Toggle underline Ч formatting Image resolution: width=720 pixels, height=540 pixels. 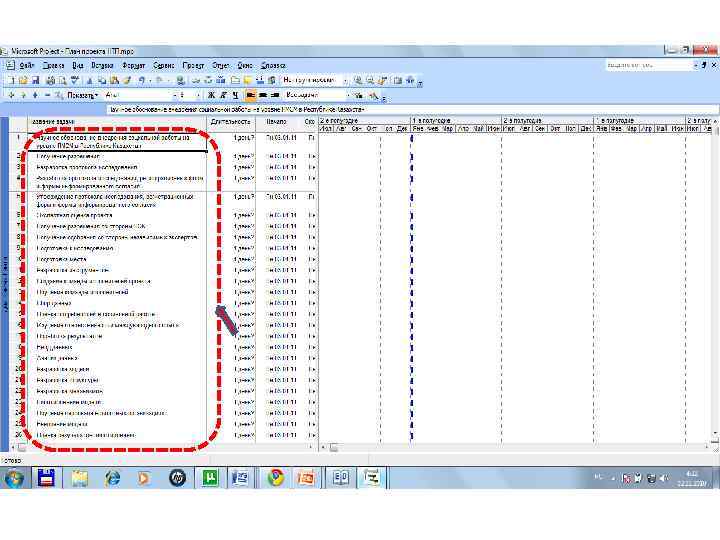click(x=236, y=95)
